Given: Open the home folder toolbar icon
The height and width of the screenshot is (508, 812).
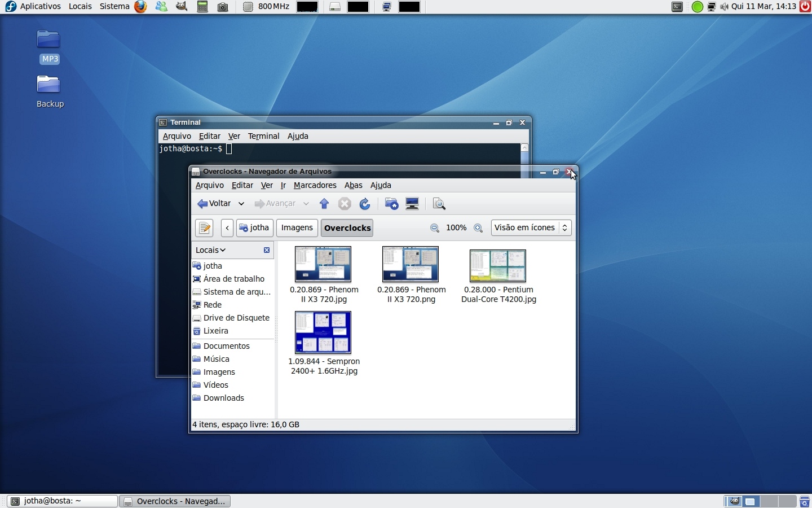Looking at the screenshot, I should 392,204.
